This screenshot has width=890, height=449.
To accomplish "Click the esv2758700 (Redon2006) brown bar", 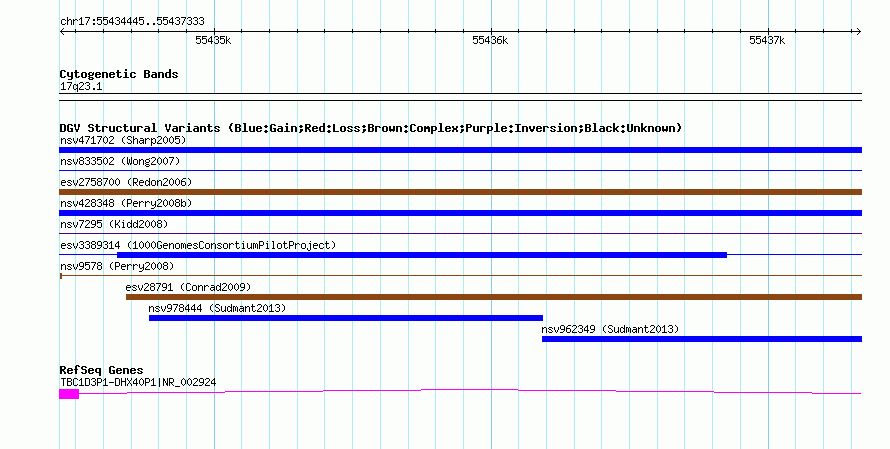I will point(460,192).
